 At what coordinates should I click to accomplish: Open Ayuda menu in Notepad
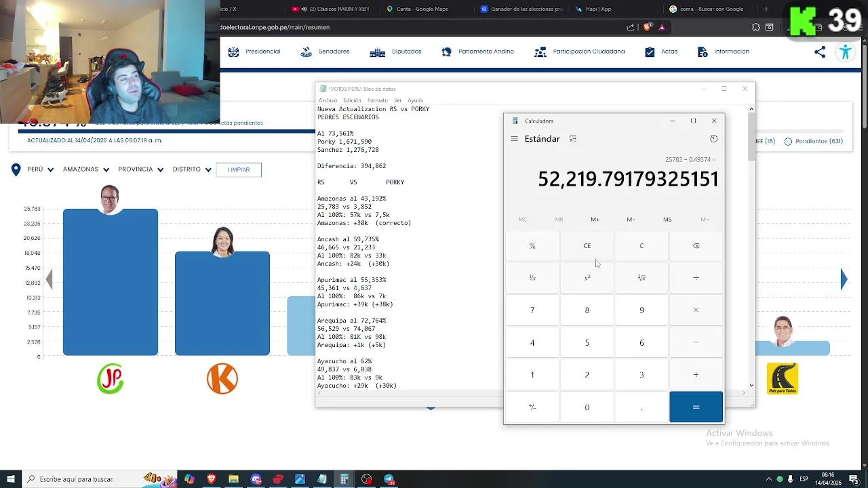[415, 100]
